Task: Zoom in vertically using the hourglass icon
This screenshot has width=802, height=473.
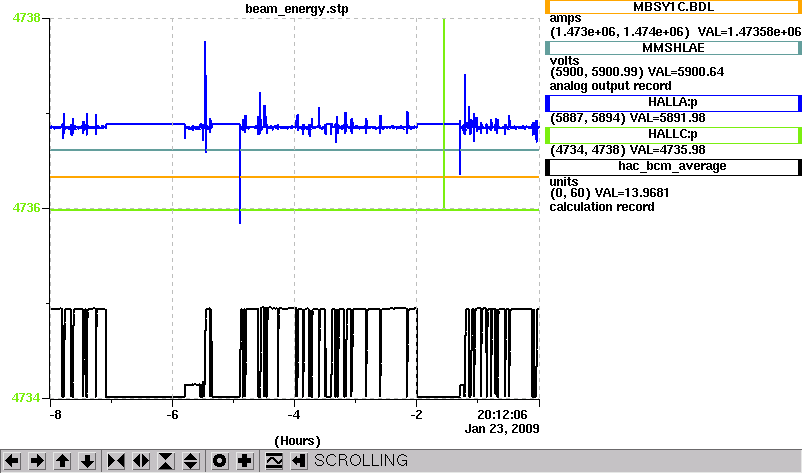Action: [166, 461]
